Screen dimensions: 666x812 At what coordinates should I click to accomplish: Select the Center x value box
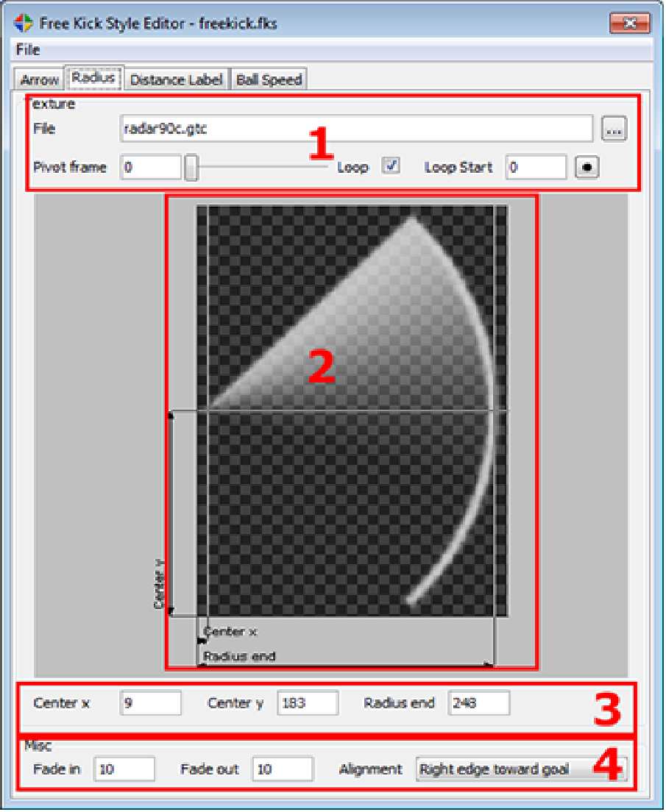[x=150, y=703]
